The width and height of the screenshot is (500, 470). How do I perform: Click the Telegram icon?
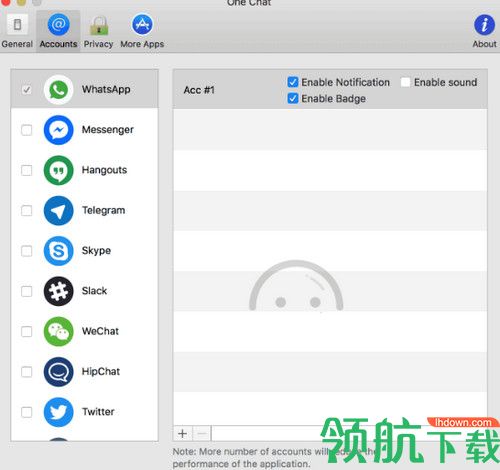[x=59, y=211]
